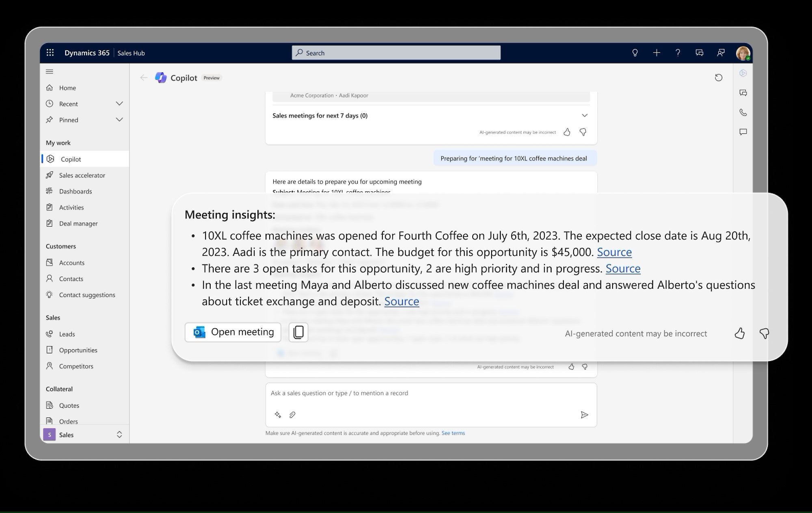Image resolution: width=812 pixels, height=513 pixels.
Task: Expand Sales meetings for next 7 days
Action: (584, 115)
